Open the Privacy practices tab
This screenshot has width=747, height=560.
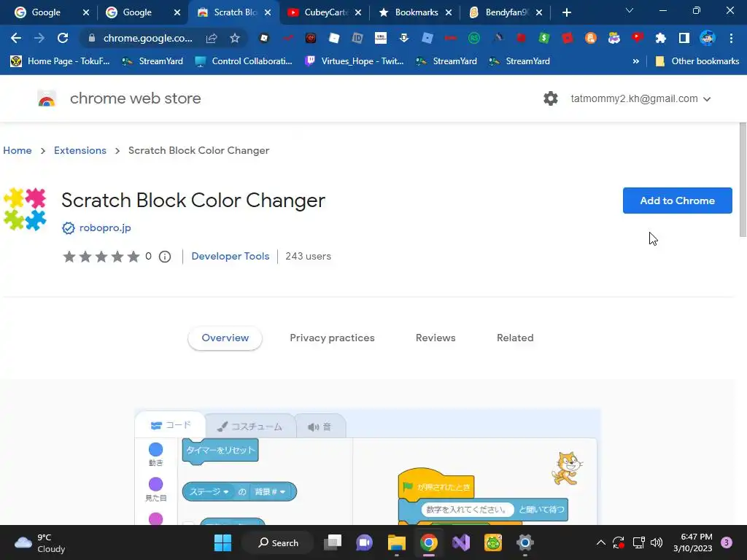[x=332, y=338]
